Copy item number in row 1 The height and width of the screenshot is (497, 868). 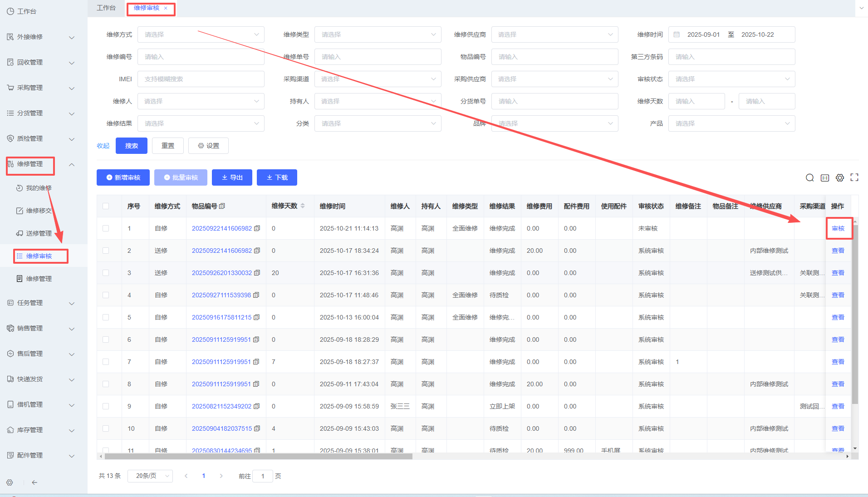257,228
